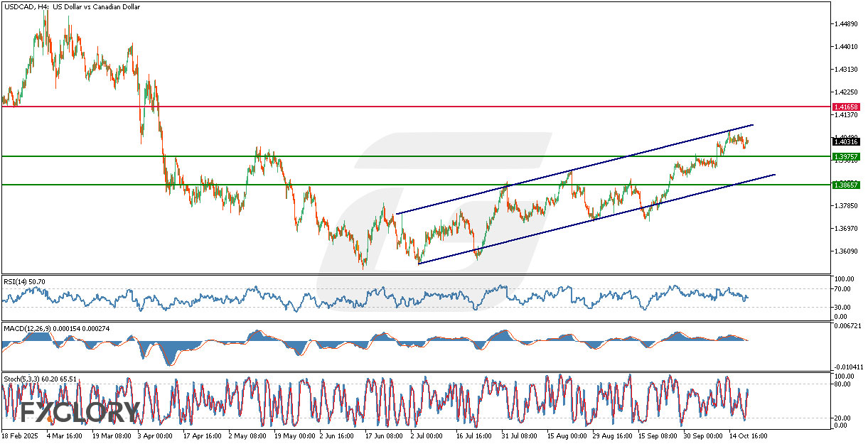Select the green 1.39757 support price tag
The image size is (868, 444).
(846, 156)
